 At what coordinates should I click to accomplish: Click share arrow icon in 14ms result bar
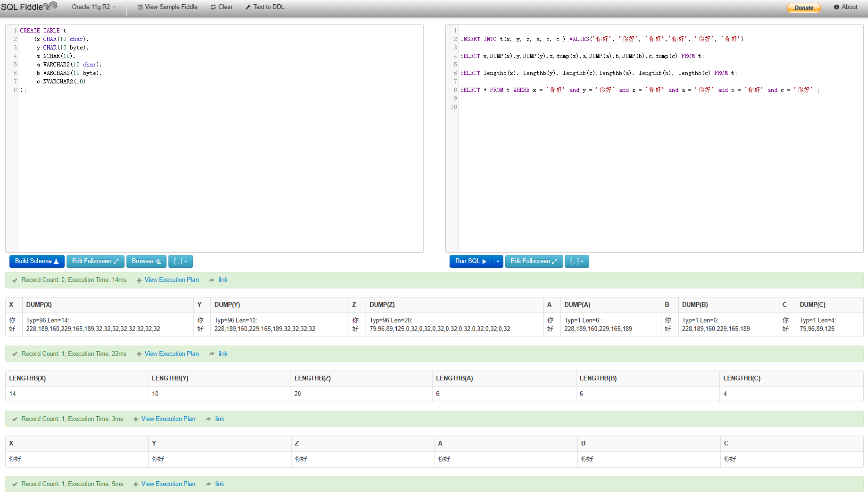click(x=212, y=280)
